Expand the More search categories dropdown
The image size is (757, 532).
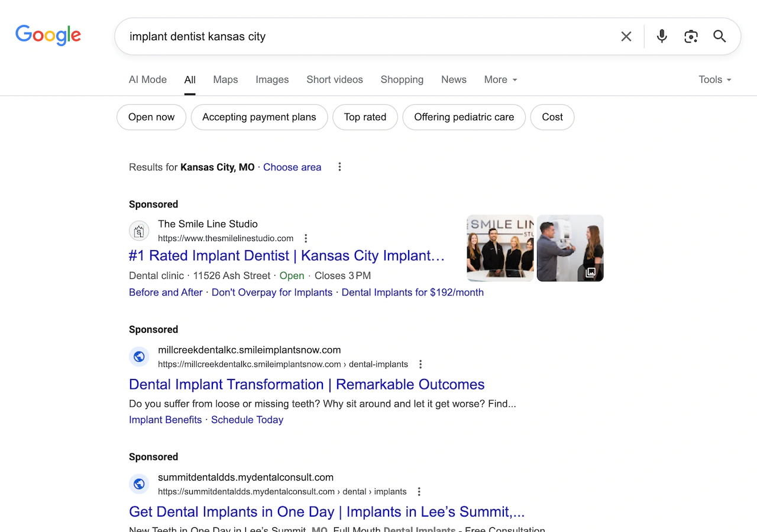click(x=500, y=80)
